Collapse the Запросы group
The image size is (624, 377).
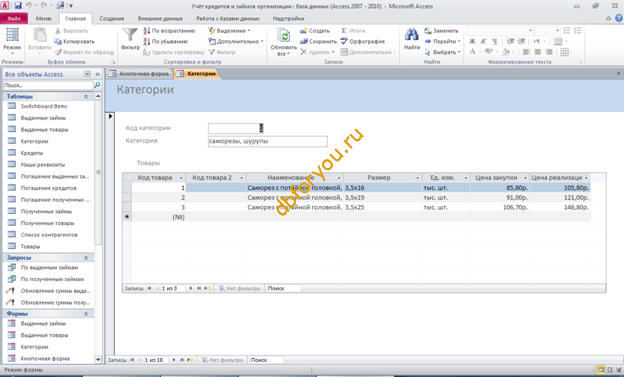coord(86,258)
